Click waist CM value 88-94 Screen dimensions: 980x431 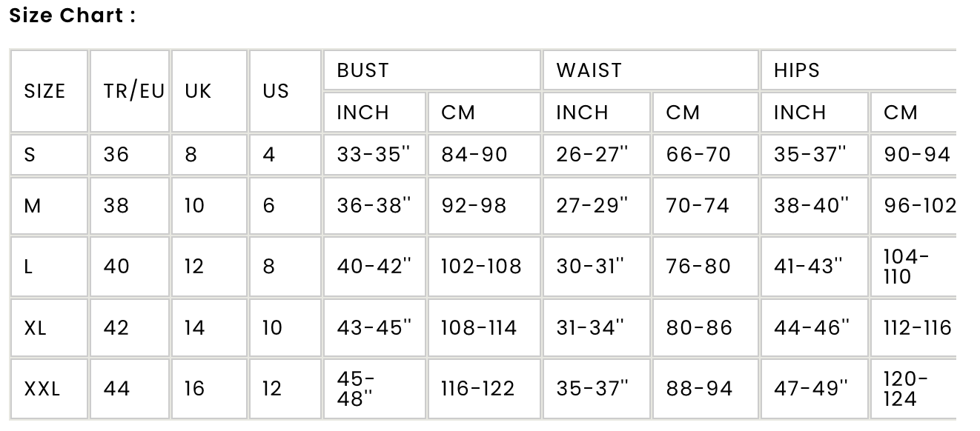point(699,389)
